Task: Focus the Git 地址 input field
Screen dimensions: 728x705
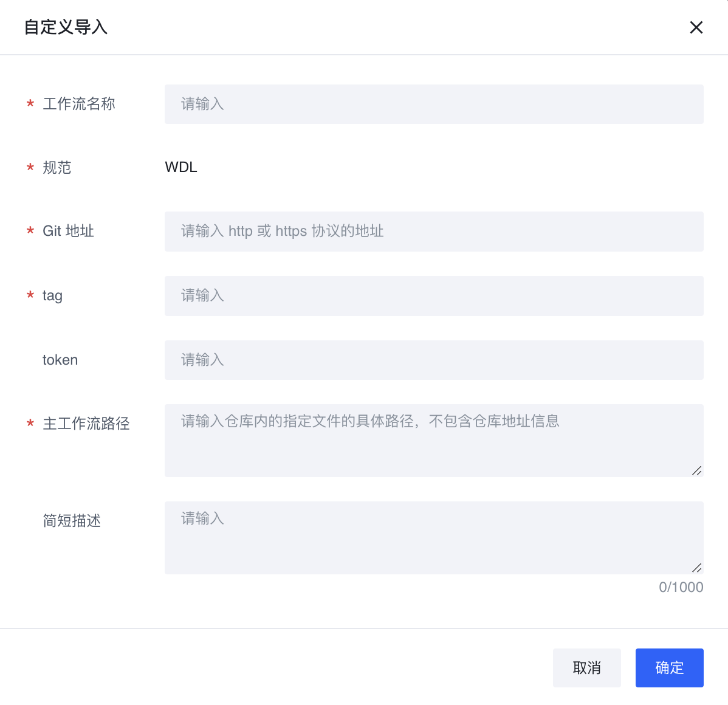Action: 433,232
